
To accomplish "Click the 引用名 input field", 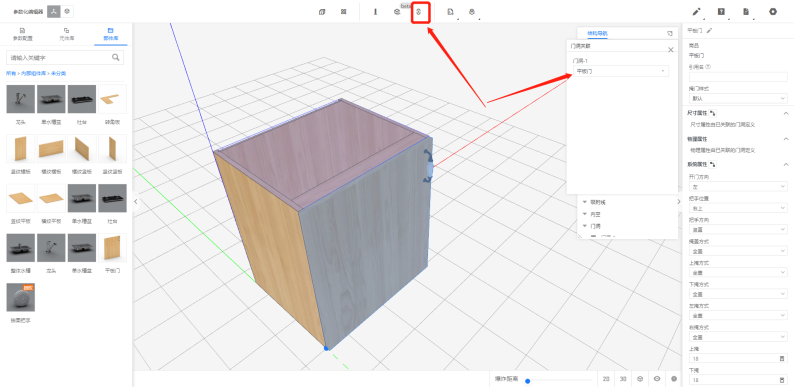I will (x=738, y=76).
